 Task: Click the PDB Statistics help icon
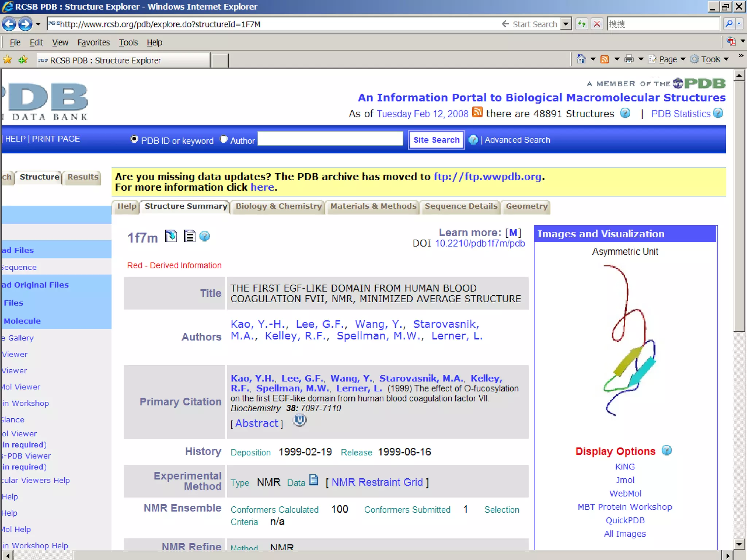[x=718, y=113]
